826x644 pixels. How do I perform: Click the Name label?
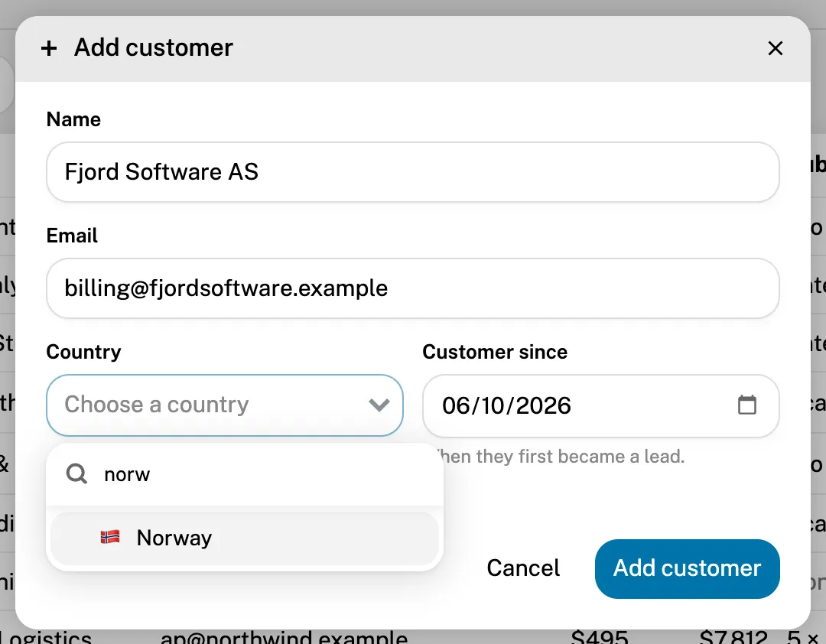pyautogui.click(x=73, y=119)
